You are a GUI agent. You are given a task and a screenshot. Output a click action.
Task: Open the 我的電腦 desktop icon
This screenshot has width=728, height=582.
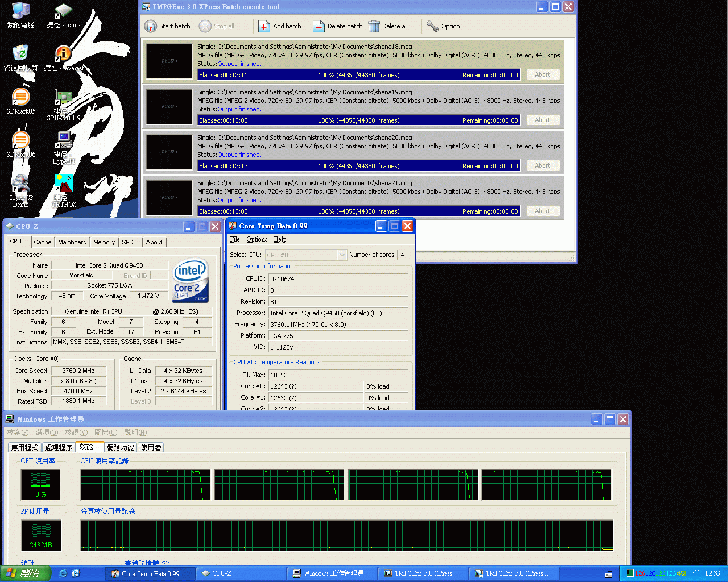click(20, 15)
